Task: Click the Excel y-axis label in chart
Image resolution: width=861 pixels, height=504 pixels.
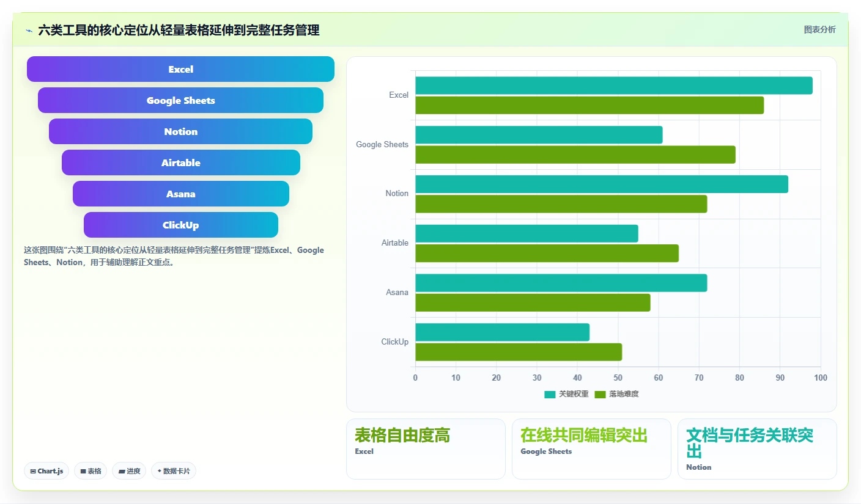Action: tap(399, 95)
